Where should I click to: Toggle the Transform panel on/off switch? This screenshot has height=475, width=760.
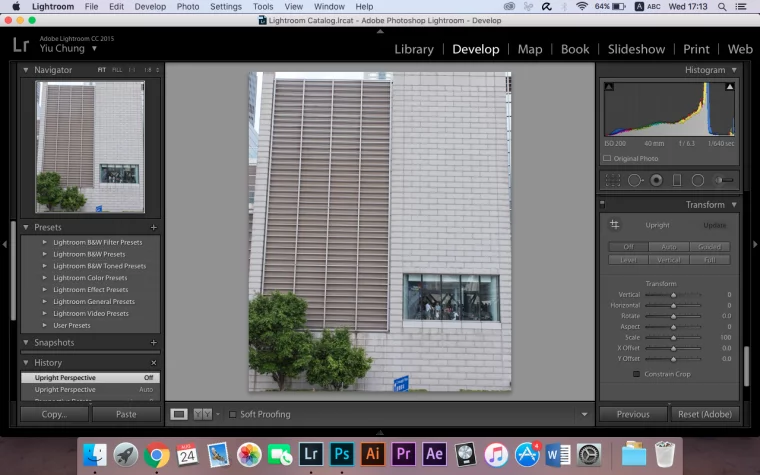602,204
